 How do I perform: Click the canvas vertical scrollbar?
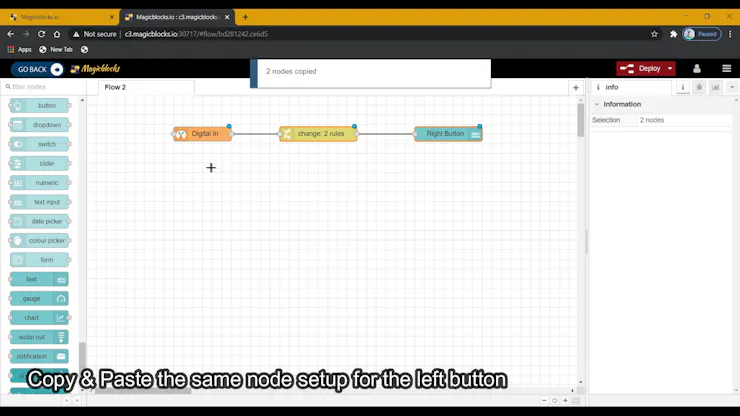580,120
